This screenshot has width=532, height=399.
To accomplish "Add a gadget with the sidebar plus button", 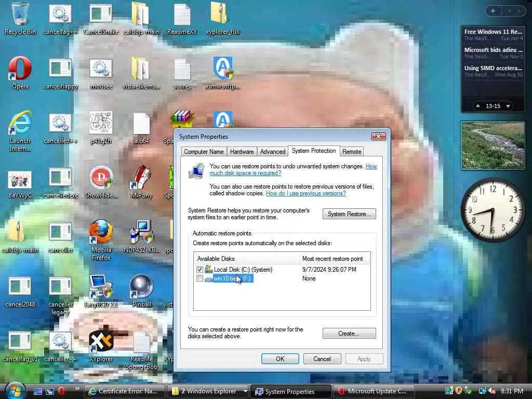I will coord(493,11).
